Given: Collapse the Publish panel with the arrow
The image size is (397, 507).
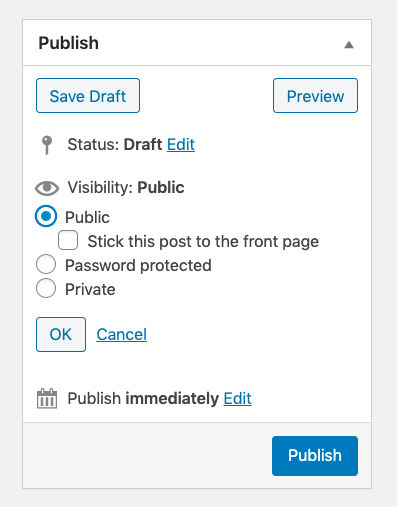Looking at the screenshot, I should (349, 44).
